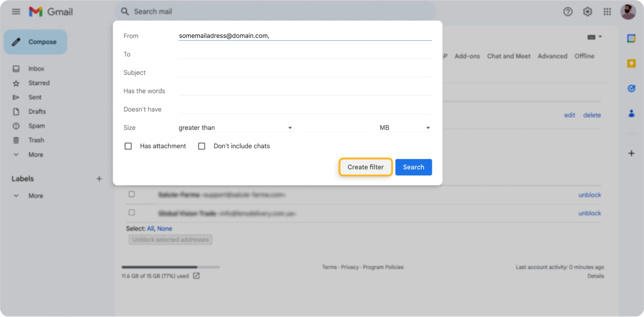Viewport: 644px width, 317px height.
Task: Click the storage usage progress bar
Action: tap(170, 267)
